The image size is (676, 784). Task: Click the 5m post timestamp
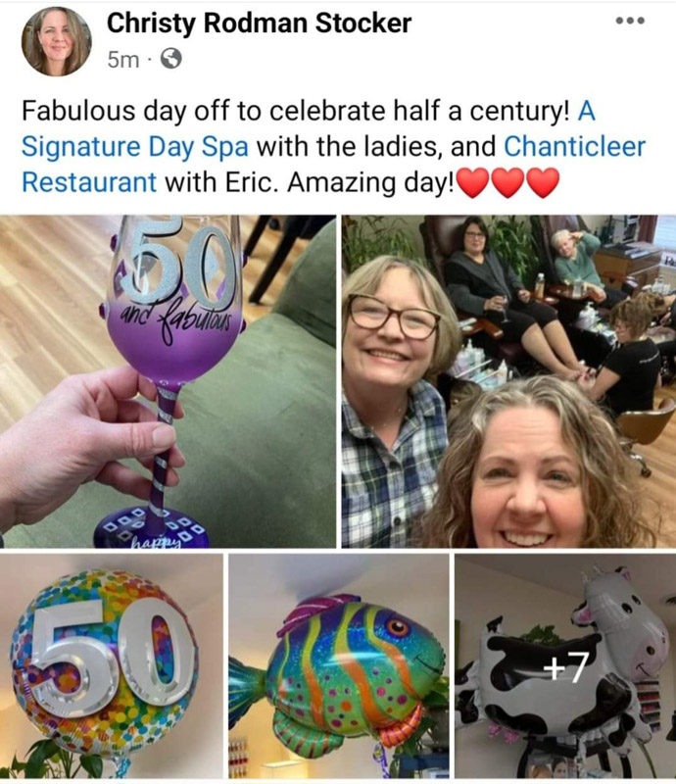[123, 60]
